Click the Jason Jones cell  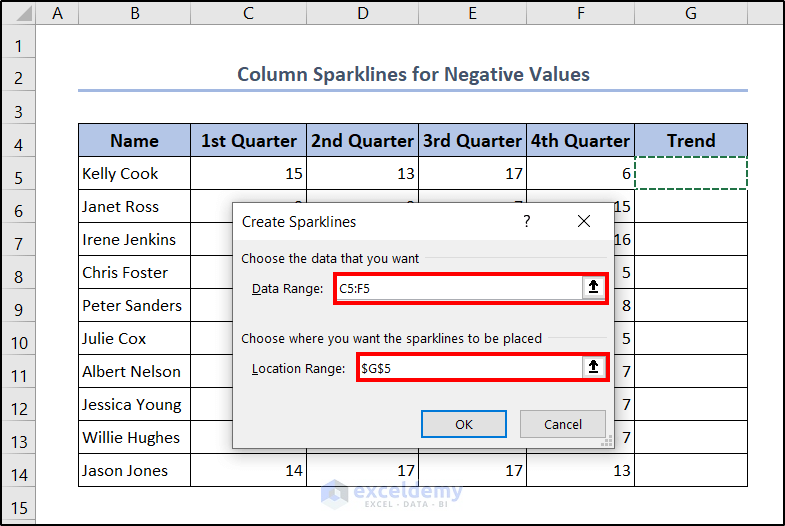134,471
